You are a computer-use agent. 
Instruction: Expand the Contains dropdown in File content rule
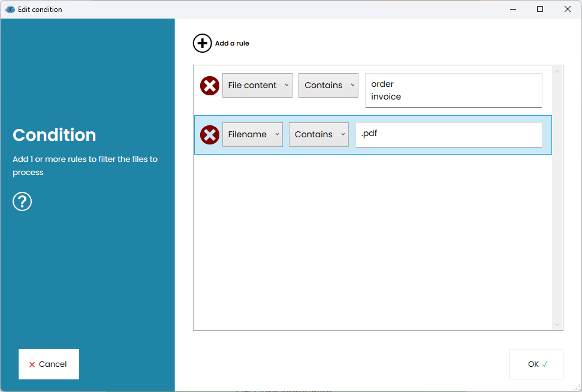(x=328, y=85)
